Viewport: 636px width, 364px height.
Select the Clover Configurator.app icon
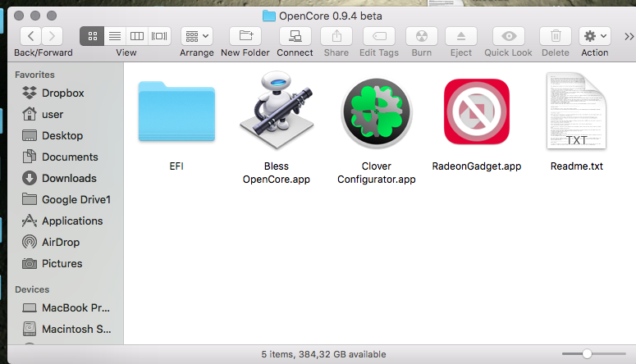[x=377, y=112]
